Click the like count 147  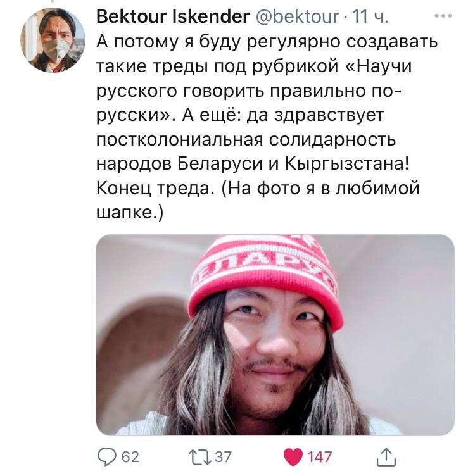click(319, 457)
